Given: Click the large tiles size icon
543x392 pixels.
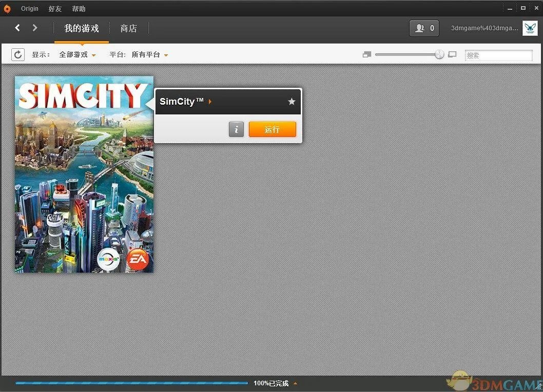Looking at the screenshot, I should tap(452, 54).
